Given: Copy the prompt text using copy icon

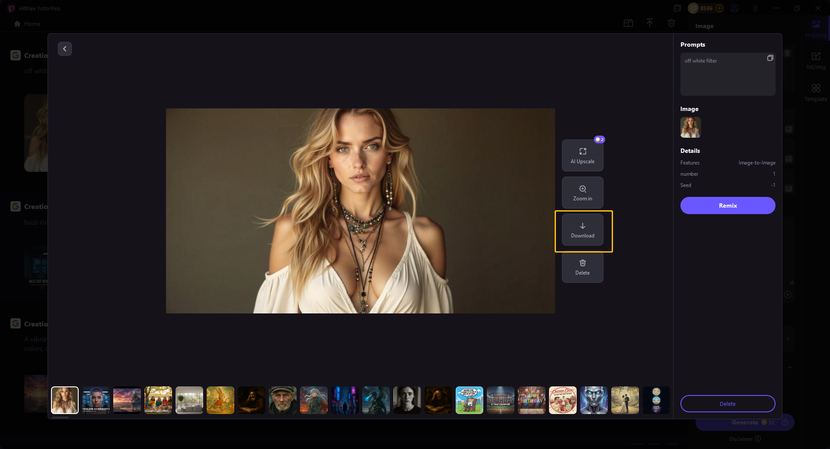Looking at the screenshot, I should click(x=770, y=59).
